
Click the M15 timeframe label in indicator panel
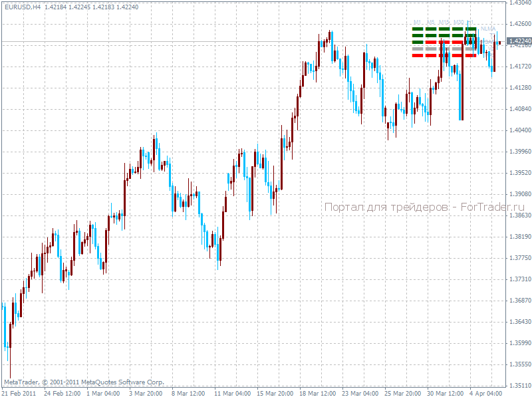[444, 23]
